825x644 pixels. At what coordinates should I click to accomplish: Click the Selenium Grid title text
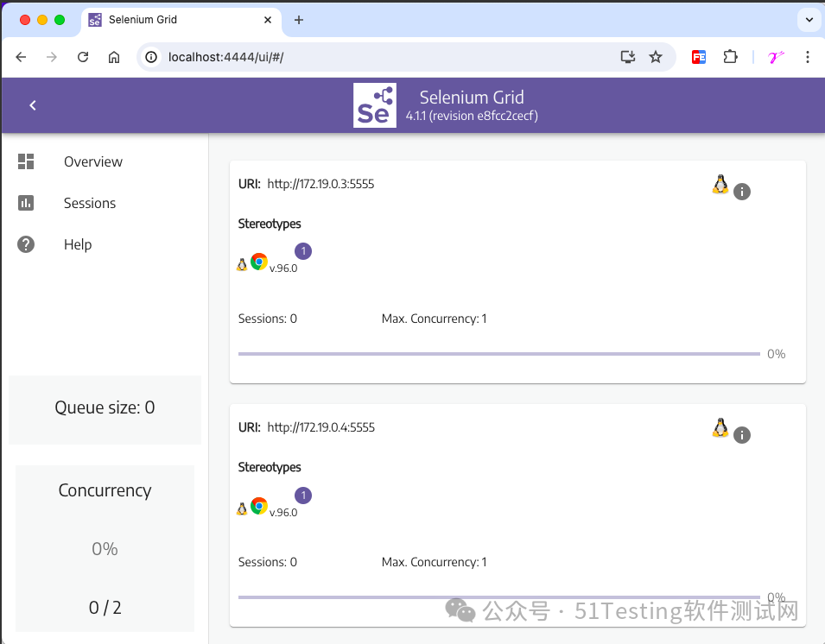[472, 98]
